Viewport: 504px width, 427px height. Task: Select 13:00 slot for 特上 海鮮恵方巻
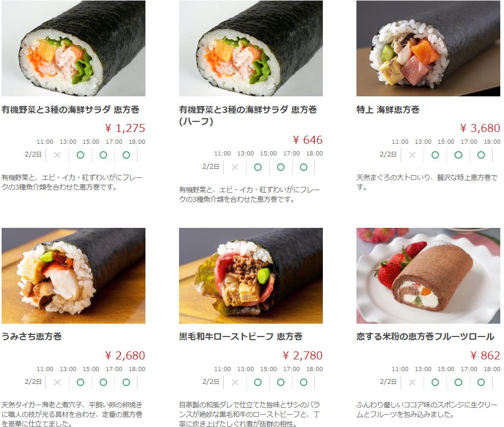click(x=435, y=155)
